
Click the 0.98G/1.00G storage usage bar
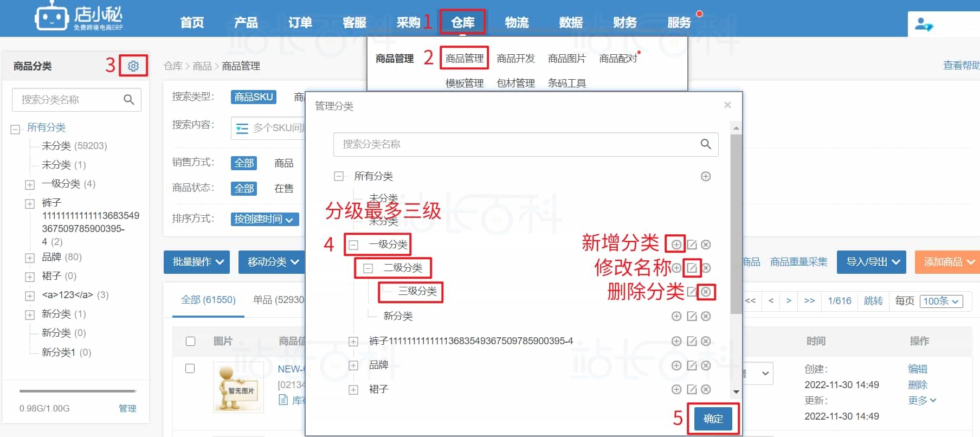pyautogui.click(x=78, y=391)
